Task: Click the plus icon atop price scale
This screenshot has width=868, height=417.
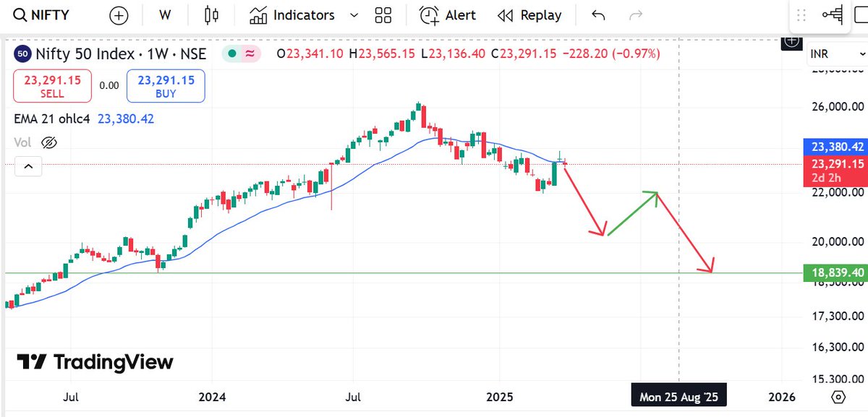Action: click(x=792, y=40)
